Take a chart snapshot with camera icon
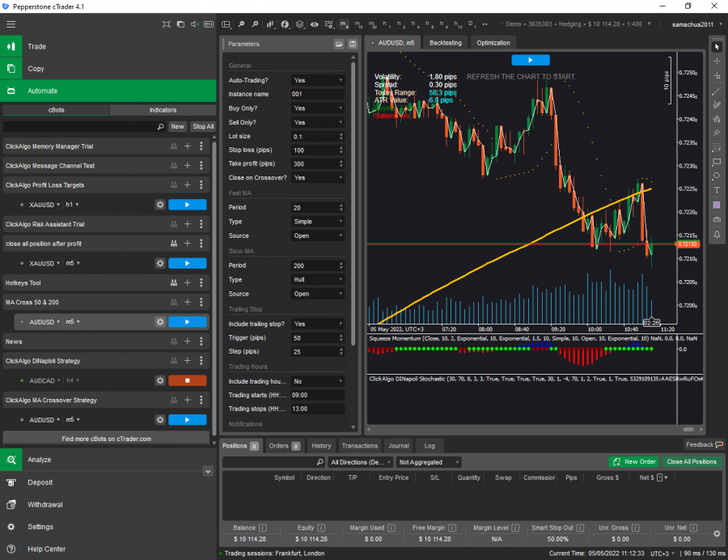This screenshot has width=728, height=560. tap(717, 219)
